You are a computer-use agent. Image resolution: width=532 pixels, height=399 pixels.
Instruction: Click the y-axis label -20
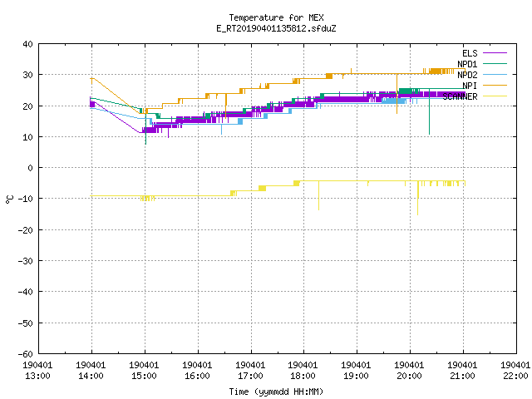tap(26, 230)
